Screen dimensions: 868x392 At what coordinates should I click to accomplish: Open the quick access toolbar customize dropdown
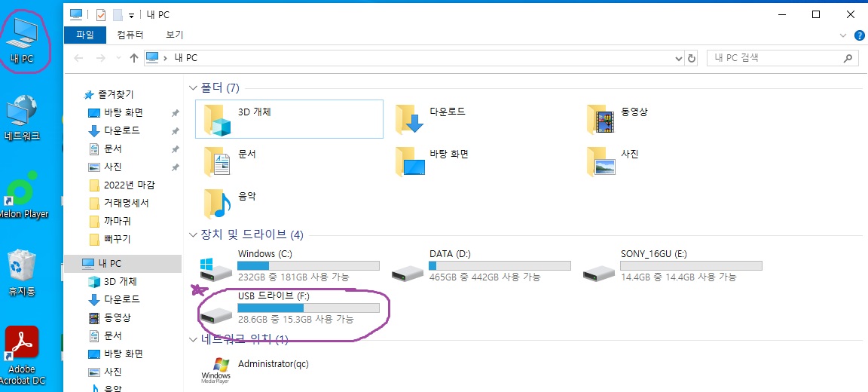131,16
